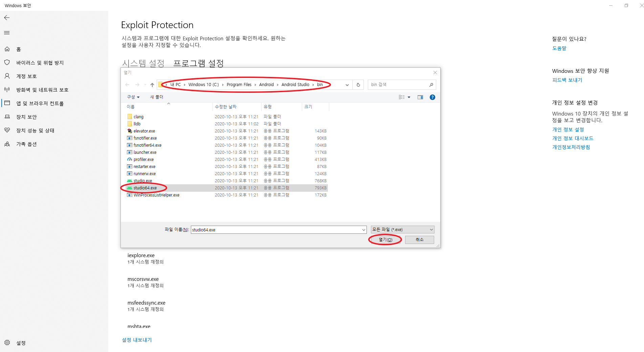
Task: Go back with the Windows Security arrow
Action: point(7,18)
